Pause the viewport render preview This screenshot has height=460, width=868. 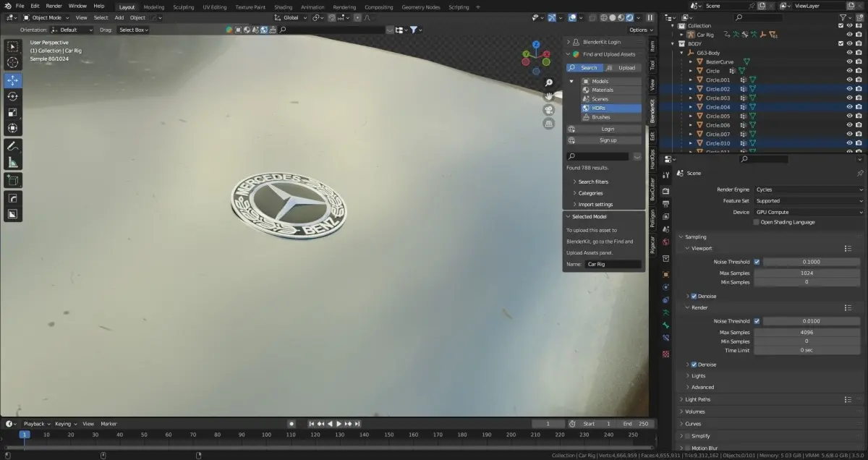coord(650,17)
